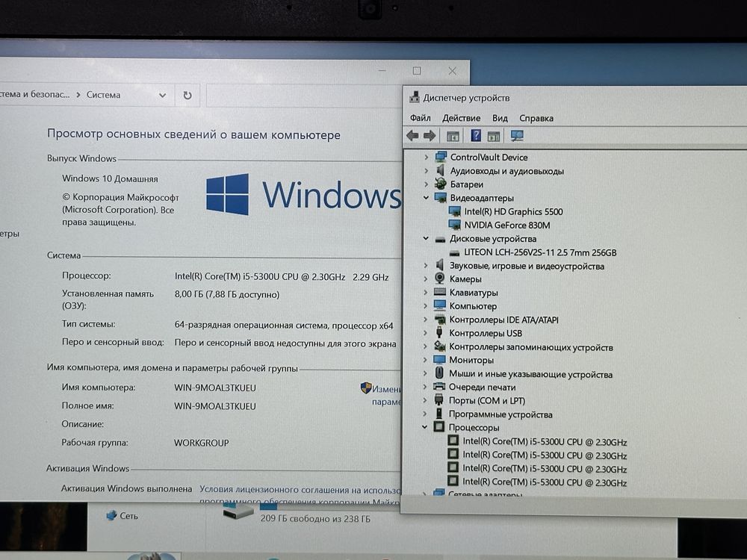Image resolution: width=747 pixels, height=560 pixels.
Task: Click the Windows 10 Домашняя edition text
Action: 110,178
